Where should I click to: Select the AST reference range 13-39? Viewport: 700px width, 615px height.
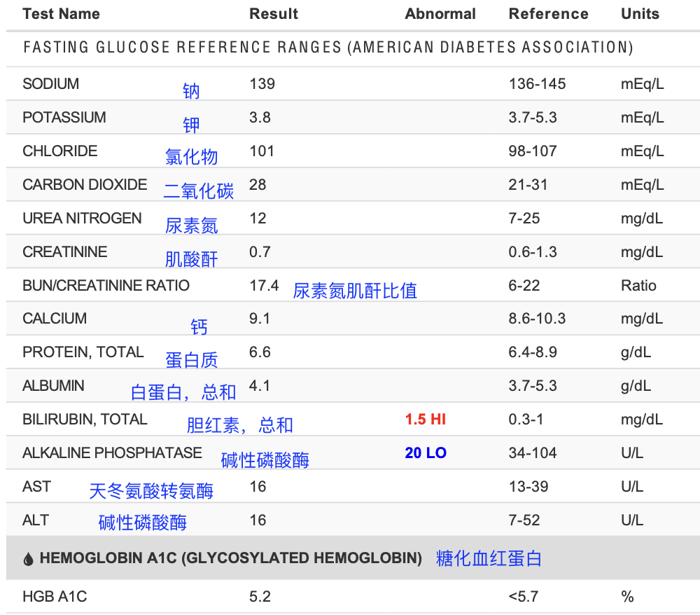[528, 486]
